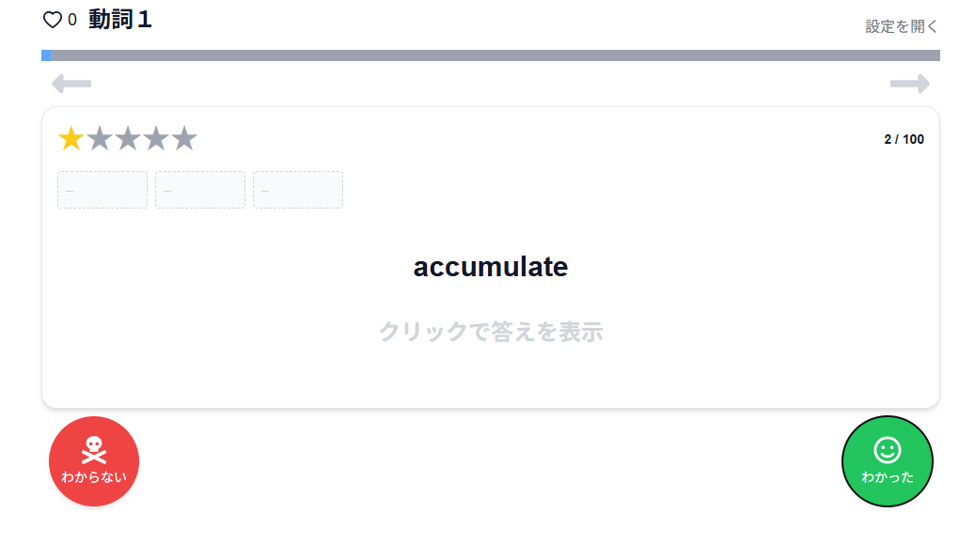Reveal the third dashed hint box
Image resolution: width=975 pixels, height=560 pixels.
coord(297,189)
